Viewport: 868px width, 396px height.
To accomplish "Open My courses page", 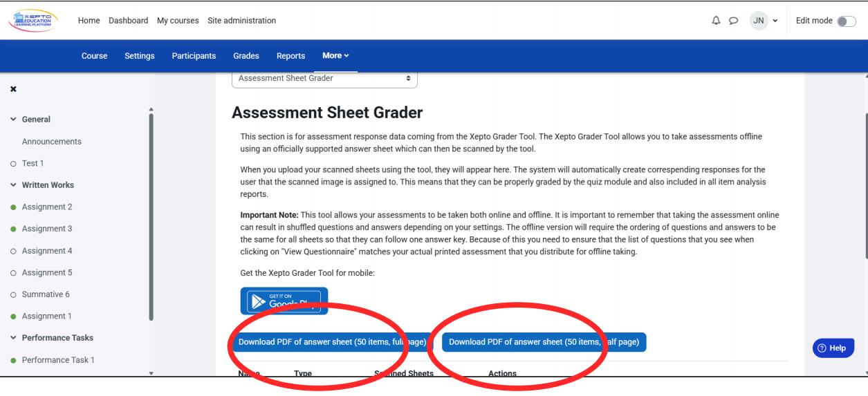I will tap(178, 21).
